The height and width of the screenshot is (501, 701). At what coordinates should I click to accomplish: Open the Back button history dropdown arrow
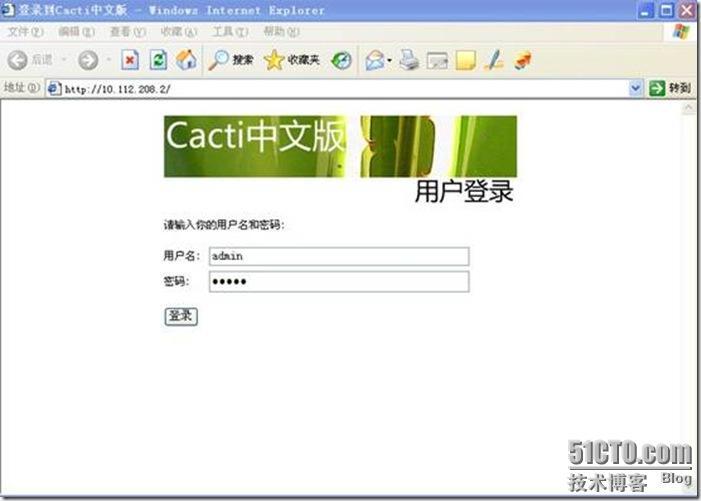(x=64, y=60)
